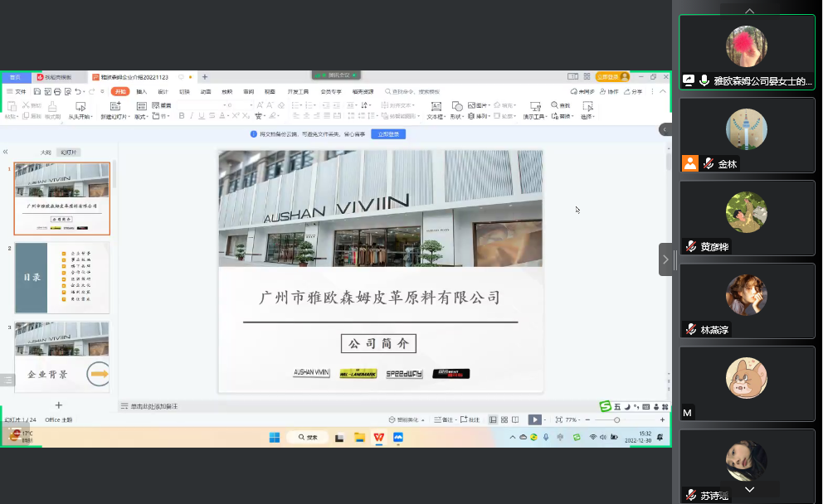Click the Paste (粘贴) icon on the ribbon

pyautogui.click(x=12, y=107)
